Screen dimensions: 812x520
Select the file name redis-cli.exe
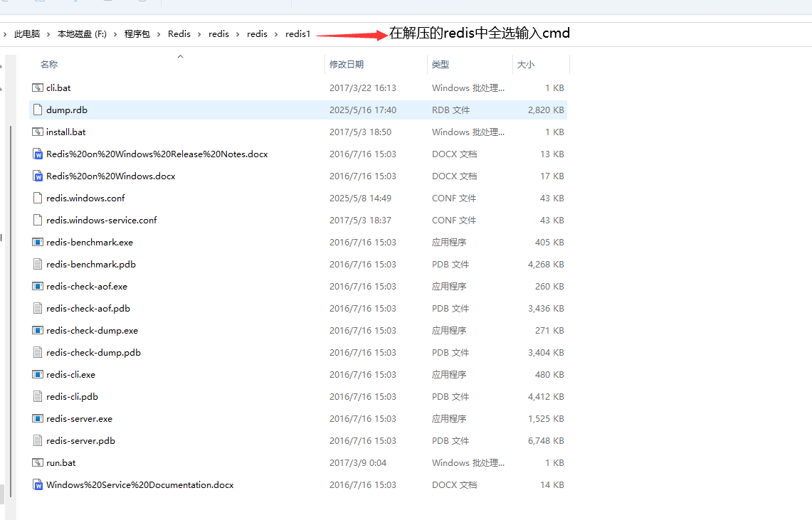pyautogui.click(x=71, y=375)
